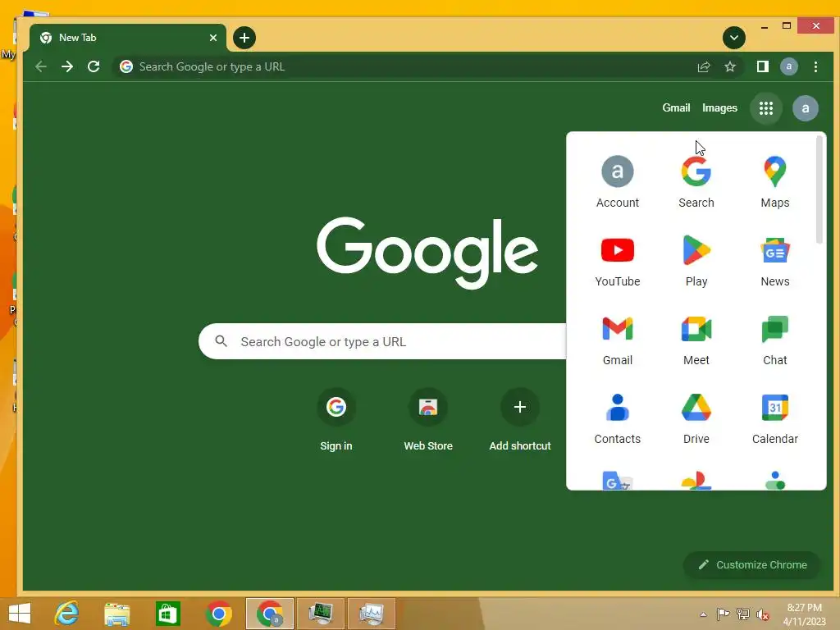Show hidden system tray icons

tap(703, 614)
